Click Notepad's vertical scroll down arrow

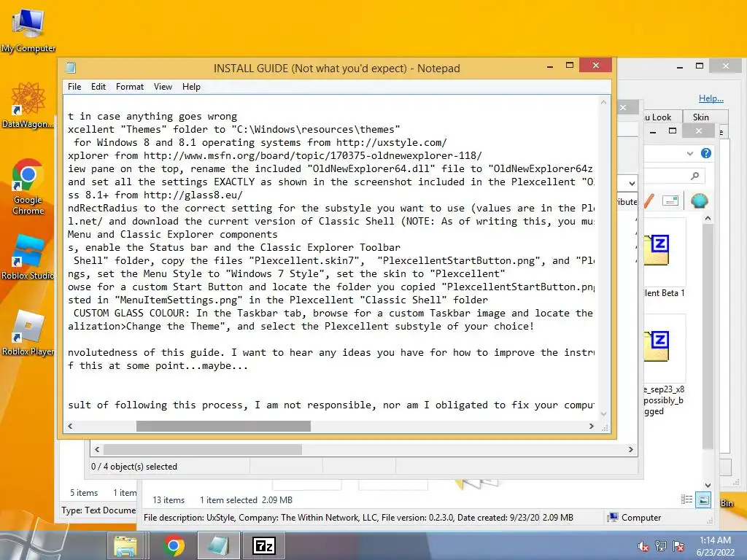603,414
